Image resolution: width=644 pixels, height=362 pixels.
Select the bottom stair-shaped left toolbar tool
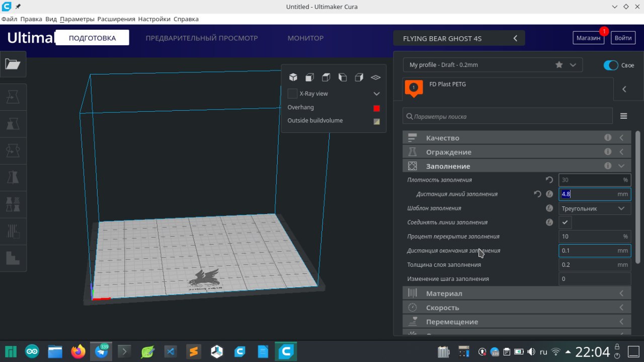(x=13, y=258)
